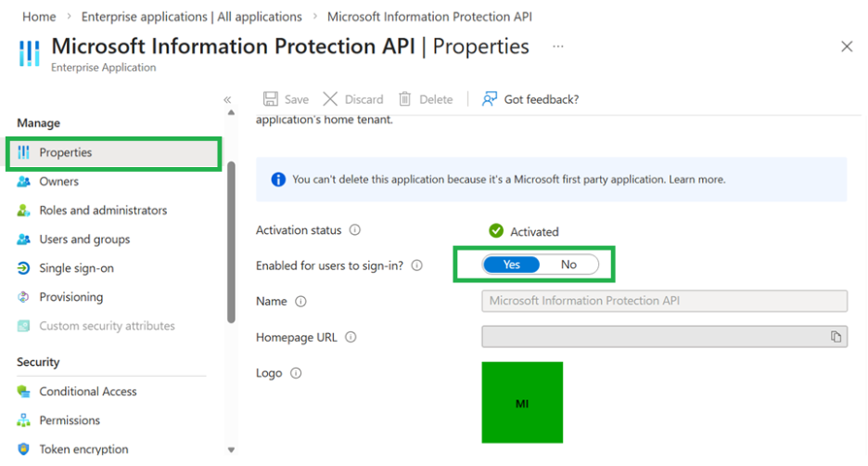868x466 pixels.
Task: Click the Homepage URL field
Action: click(x=664, y=337)
